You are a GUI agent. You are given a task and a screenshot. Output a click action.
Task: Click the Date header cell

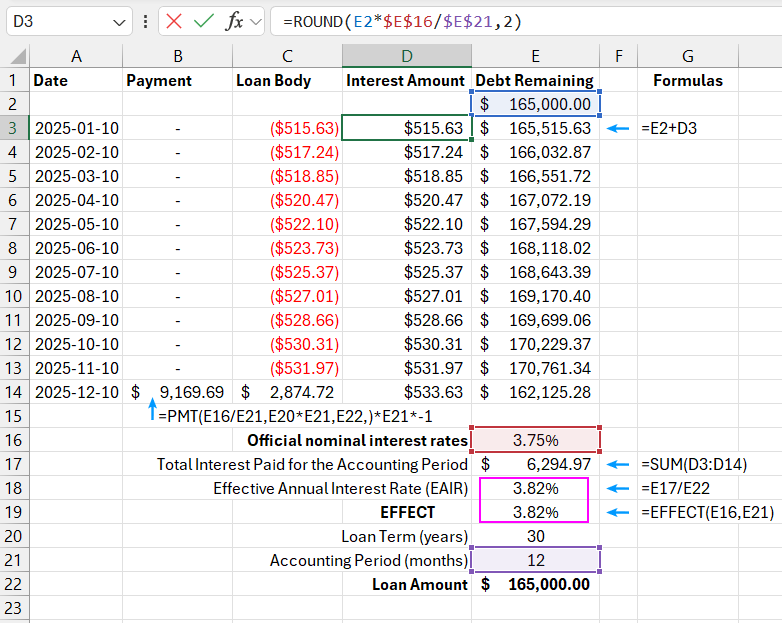coord(76,80)
